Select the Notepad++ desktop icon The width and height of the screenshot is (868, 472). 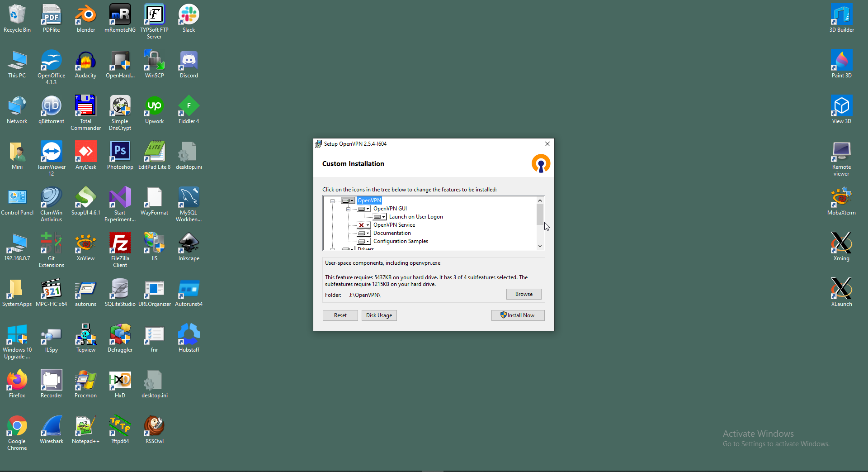(x=85, y=429)
